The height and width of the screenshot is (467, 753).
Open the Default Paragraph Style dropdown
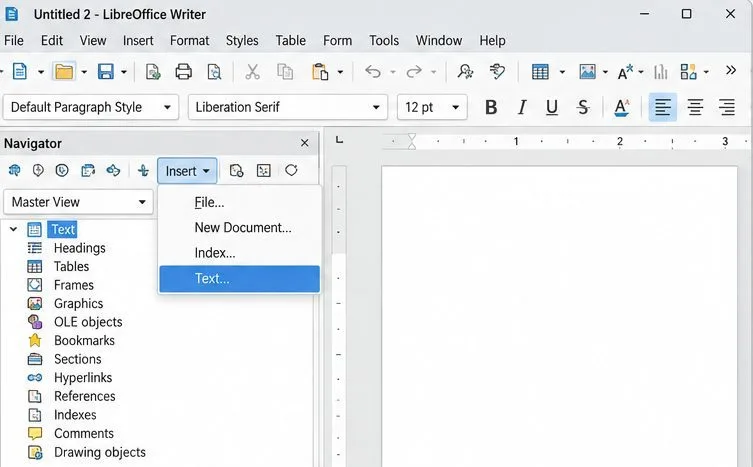pos(167,107)
